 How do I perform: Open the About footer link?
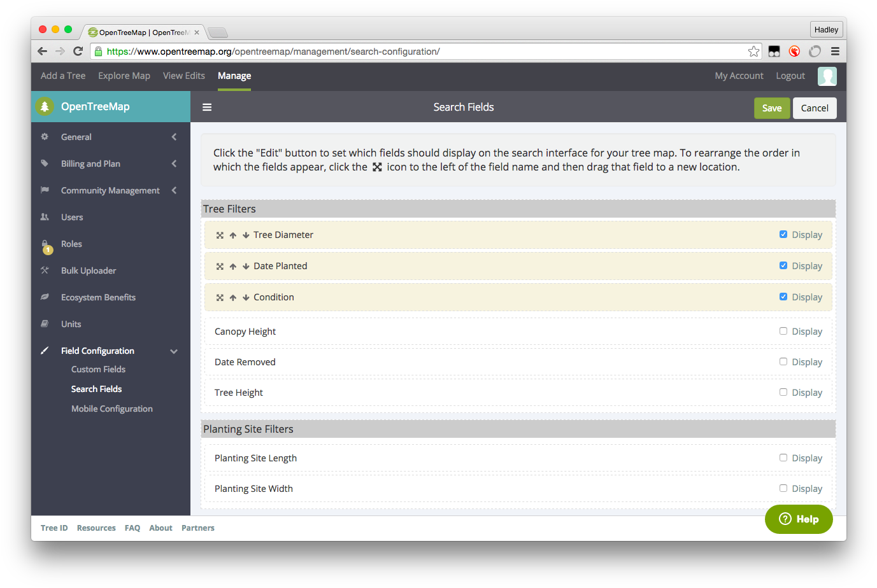(x=160, y=528)
